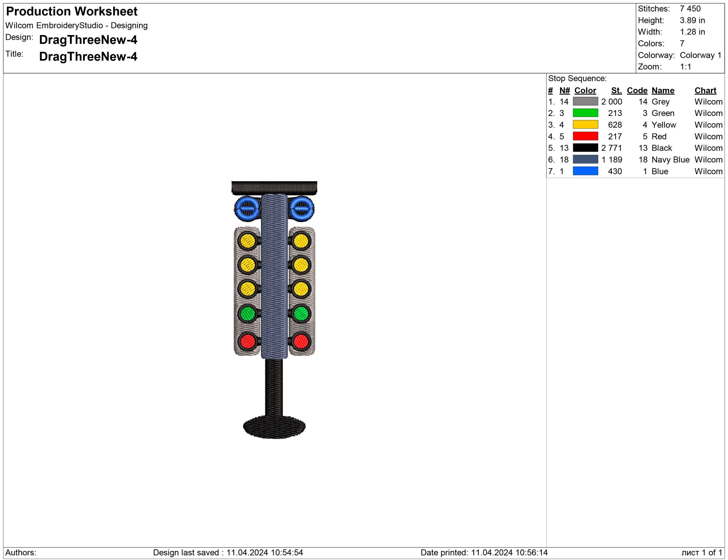Viewport: 728px width, 560px height.
Task: Click the right red light in design
Action: [x=301, y=341]
